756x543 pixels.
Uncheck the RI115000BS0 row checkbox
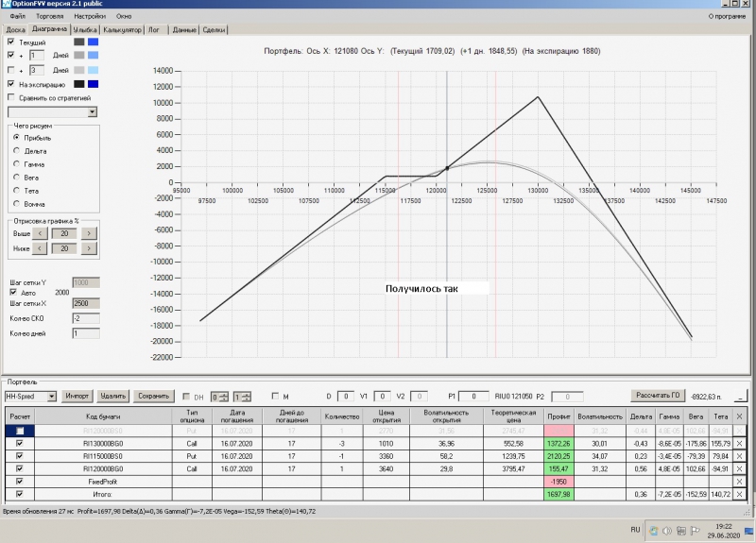(x=20, y=456)
